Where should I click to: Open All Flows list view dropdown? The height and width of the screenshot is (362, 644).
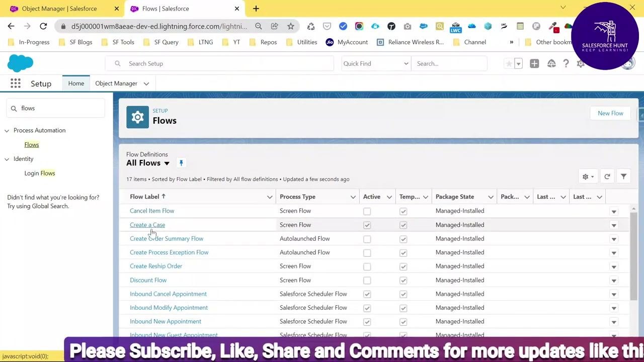167,163
